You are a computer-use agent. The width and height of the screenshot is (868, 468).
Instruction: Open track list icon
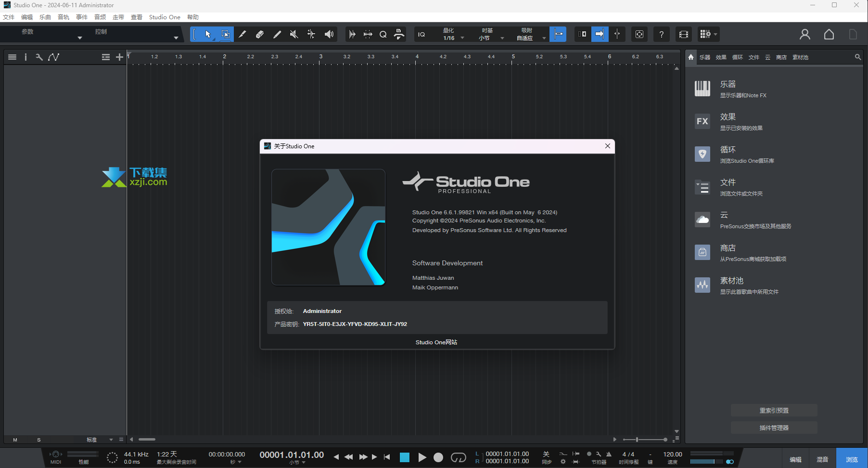click(13, 57)
